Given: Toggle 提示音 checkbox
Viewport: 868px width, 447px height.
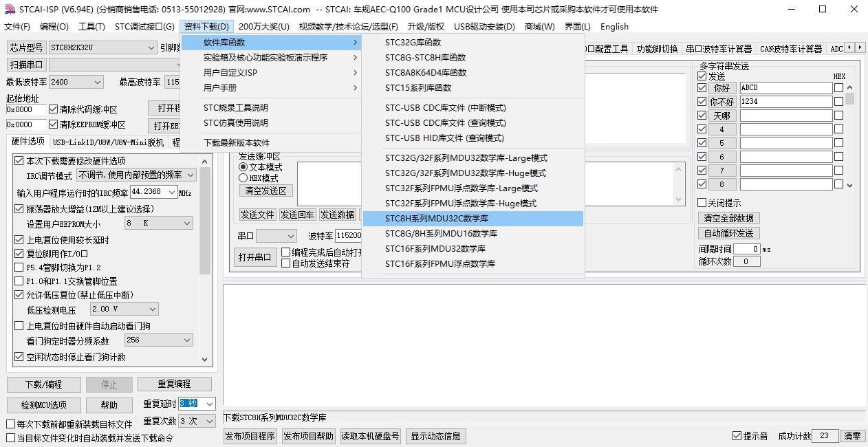Looking at the screenshot, I should (737, 436).
